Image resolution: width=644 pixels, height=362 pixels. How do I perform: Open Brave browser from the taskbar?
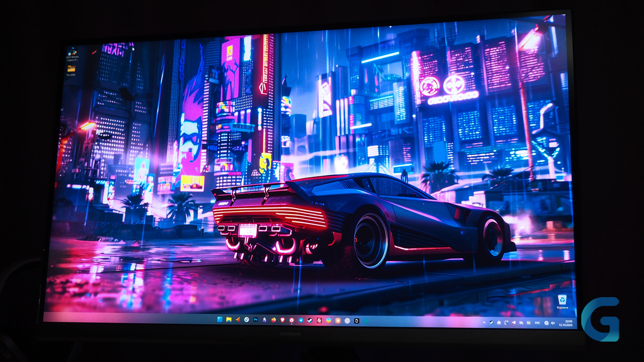click(283, 320)
